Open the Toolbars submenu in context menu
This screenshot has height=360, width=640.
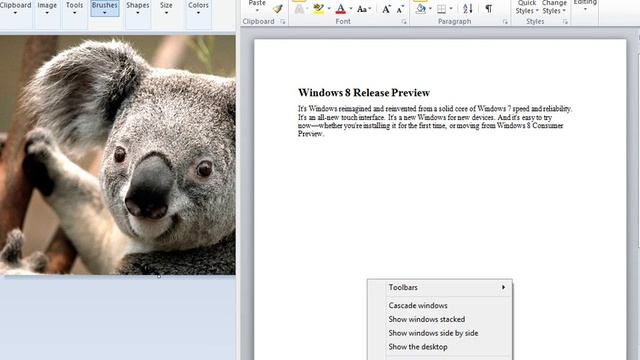(x=440, y=288)
